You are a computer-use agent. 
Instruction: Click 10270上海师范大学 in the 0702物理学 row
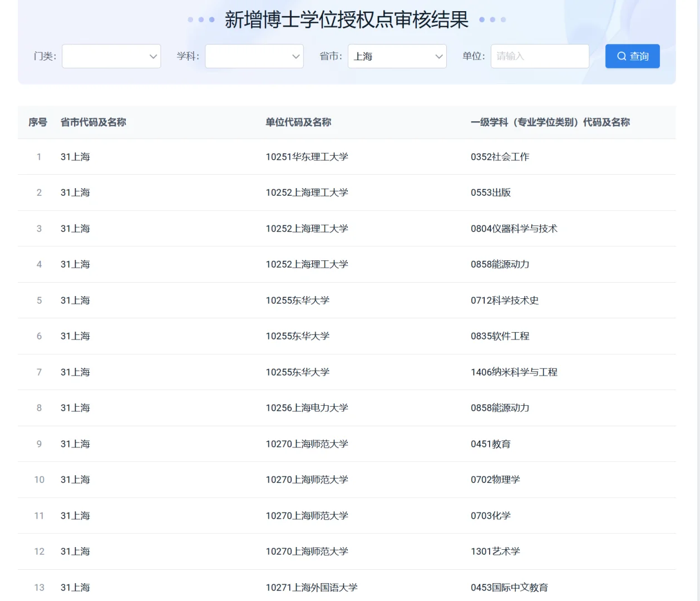(307, 480)
